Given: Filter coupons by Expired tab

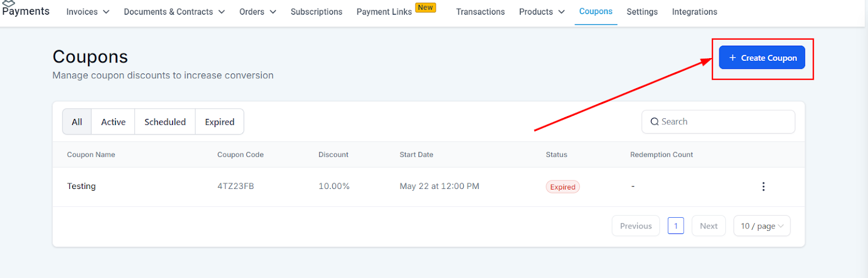Looking at the screenshot, I should pos(220,122).
